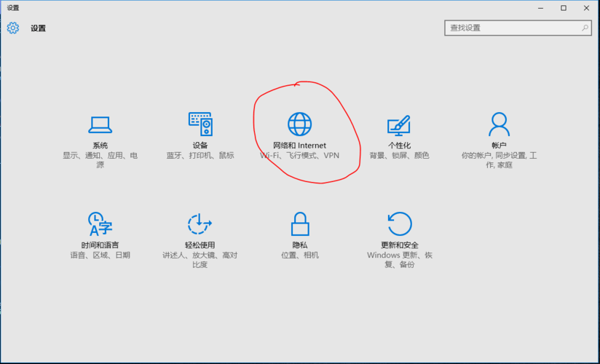
Task: Click the Windows 更新、恢复、备份 description
Action: tap(400, 260)
